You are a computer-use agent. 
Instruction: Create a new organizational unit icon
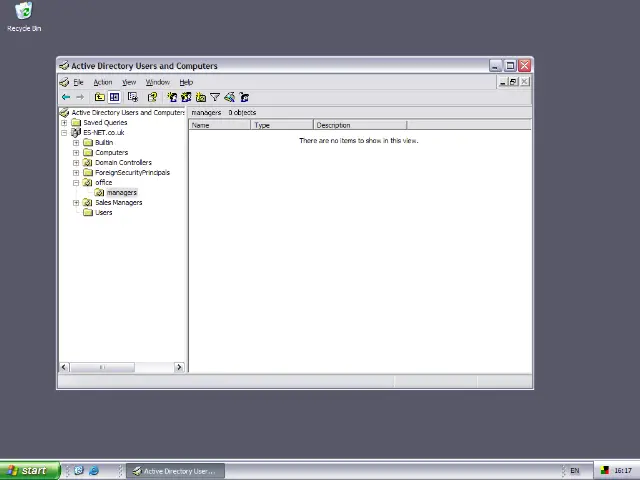[x=200, y=97]
